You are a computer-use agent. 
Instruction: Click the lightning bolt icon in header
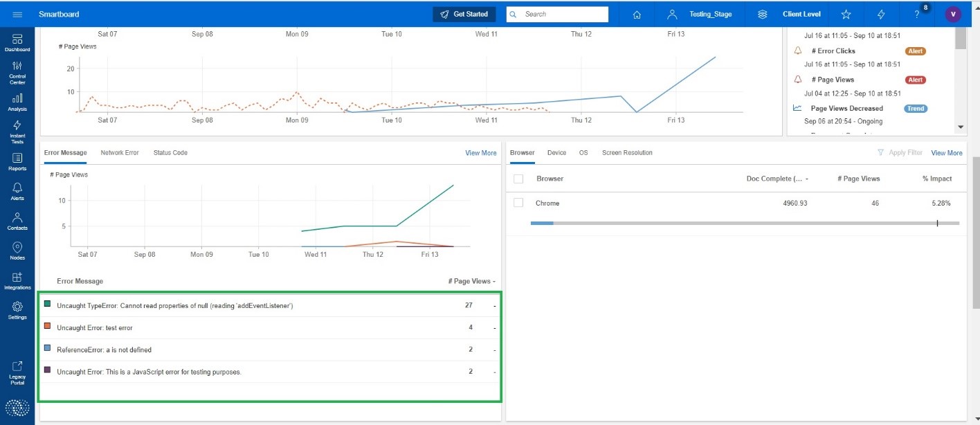click(881, 15)
